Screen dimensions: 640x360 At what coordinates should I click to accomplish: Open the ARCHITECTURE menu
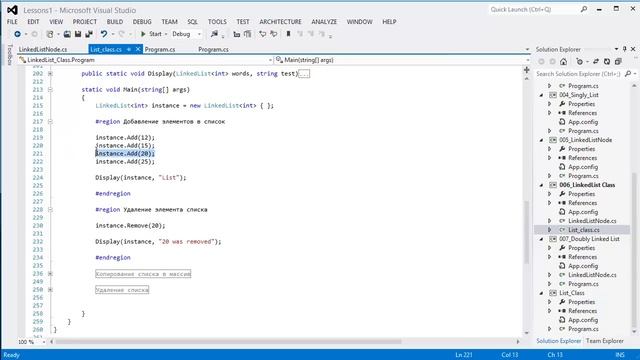coord(280,22)
